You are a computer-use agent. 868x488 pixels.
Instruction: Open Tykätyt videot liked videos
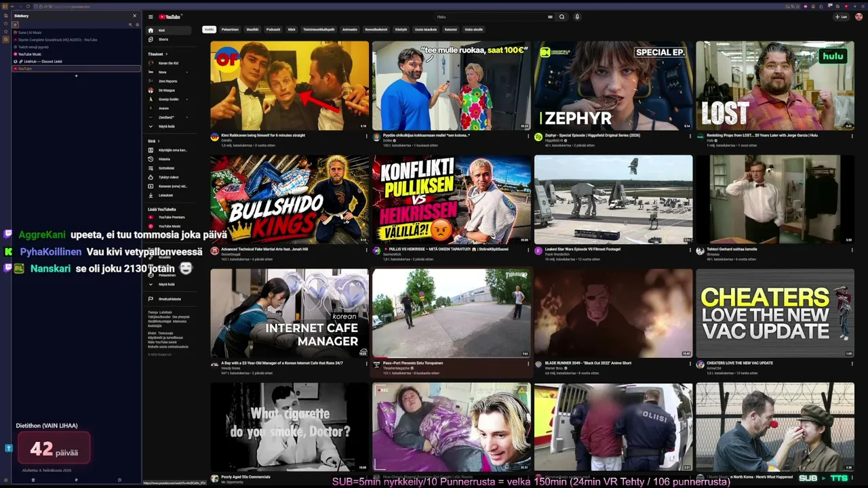tap(170, 177)
